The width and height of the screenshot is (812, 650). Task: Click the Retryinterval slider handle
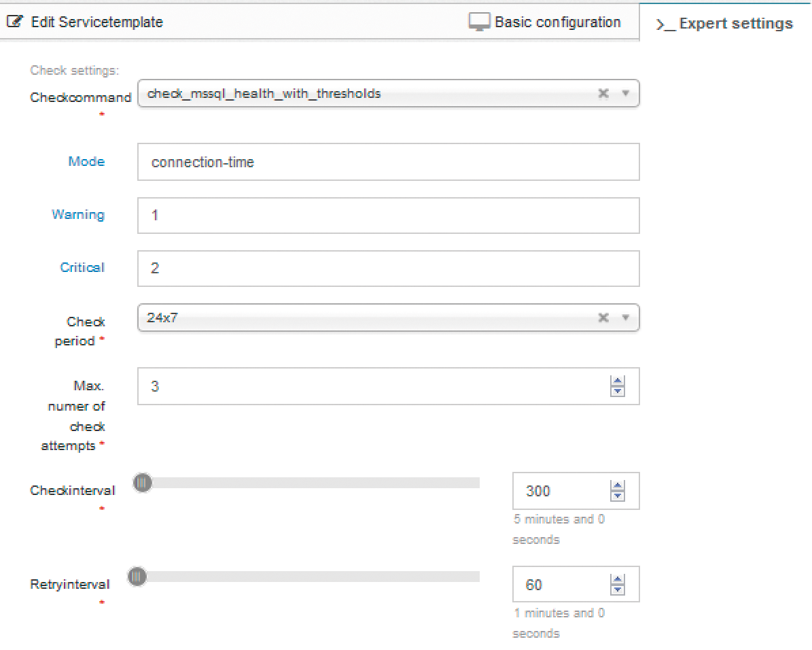[137, 576]
